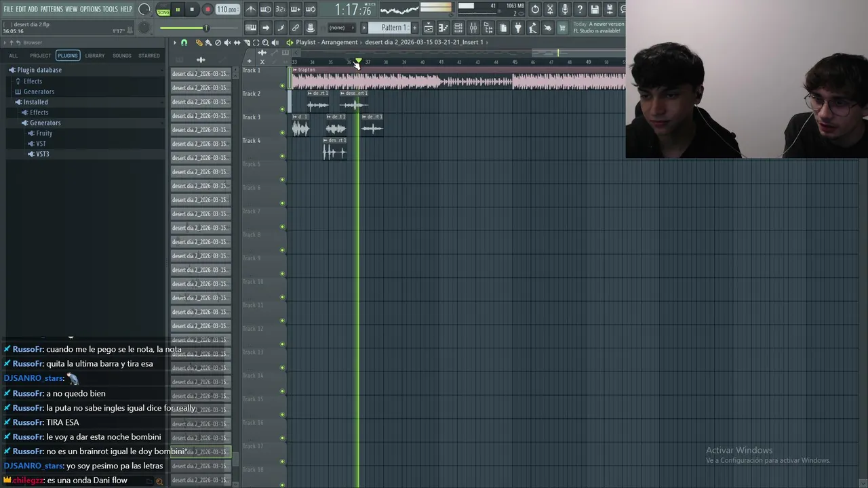Click the master pitch knob
Viewport: 868px width, 488px height.
[x=144, y=28]
